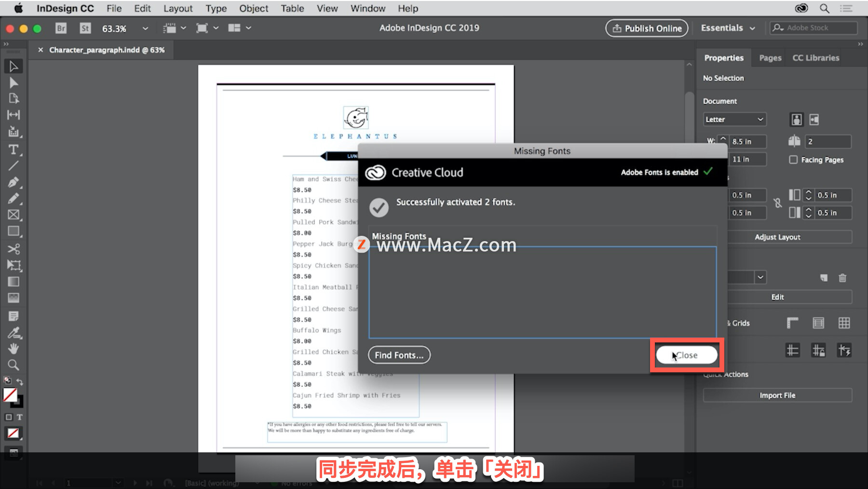Open Adobe Stock with St icon
The height and width of the screenshot is (489, 868).
(85, 28)
